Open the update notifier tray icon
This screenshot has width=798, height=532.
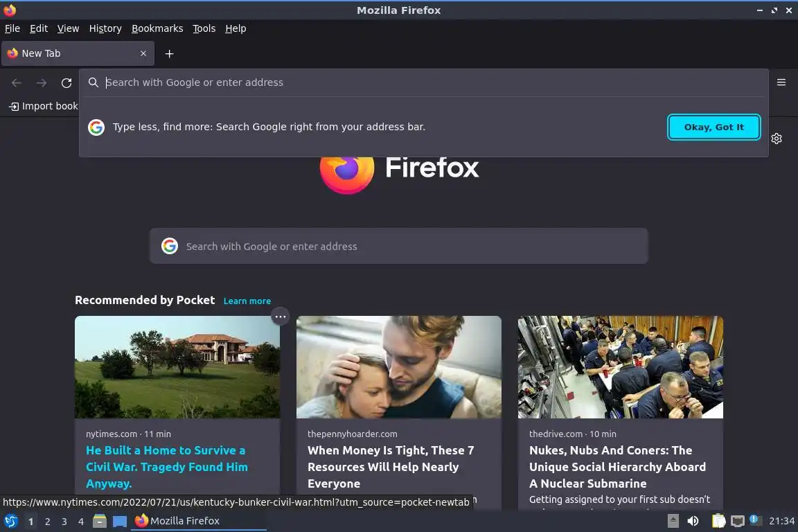point(755,520)
